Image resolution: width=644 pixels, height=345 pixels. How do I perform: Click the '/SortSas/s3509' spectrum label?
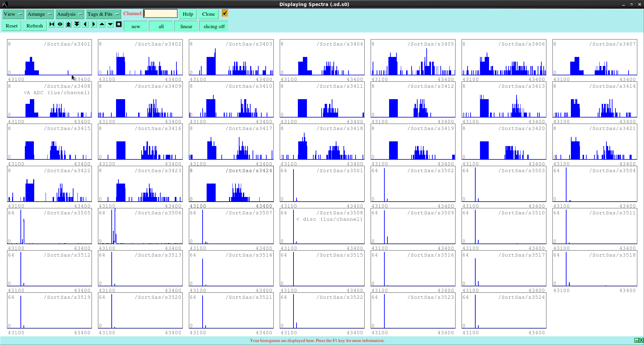click(x=431, y=213)
